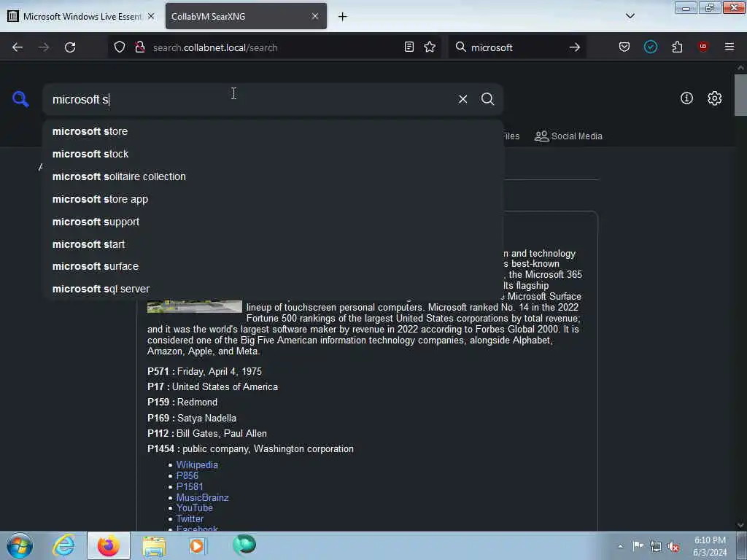Click Microsoft infobox thumbnail image

(194, 306)
